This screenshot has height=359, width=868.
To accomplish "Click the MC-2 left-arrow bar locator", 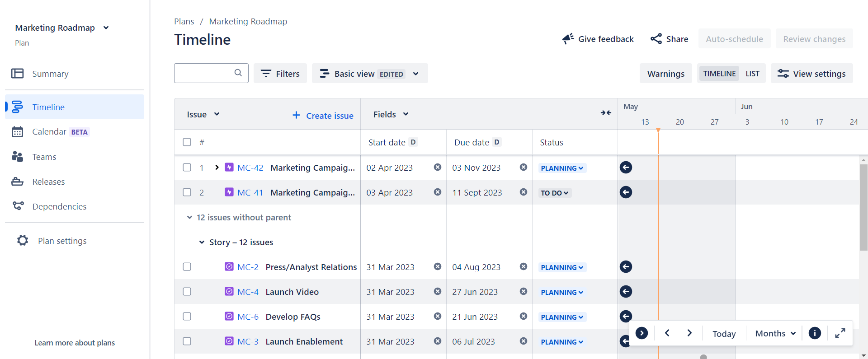I will pyautogui.click(x=626, y=267).
